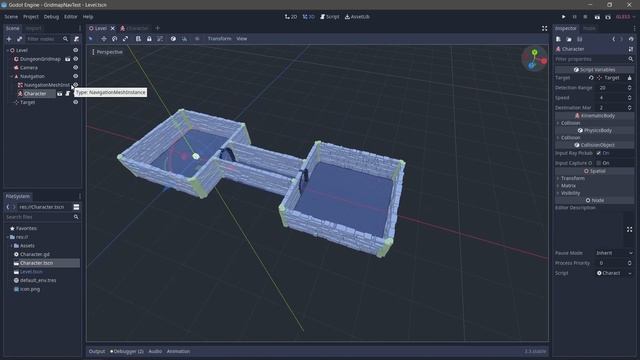Viewport: 640px width, 360px height.
Task: Open the Inspector object history icon
Action: [x=631, y=39]
